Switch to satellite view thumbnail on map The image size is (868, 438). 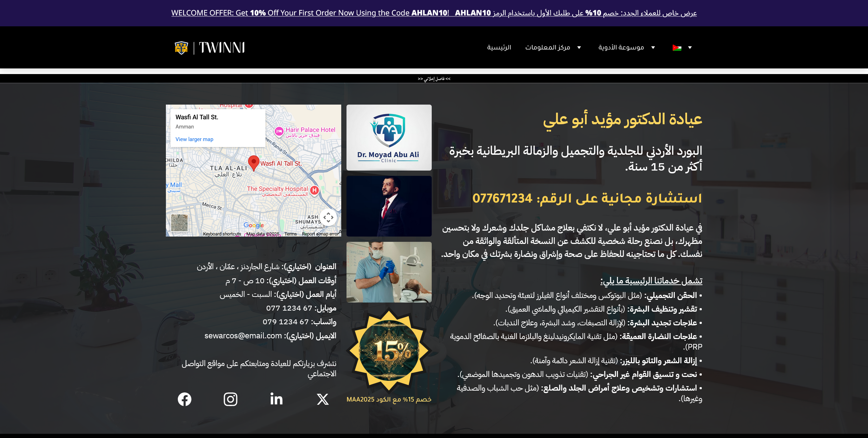click(x=179, y=223)
